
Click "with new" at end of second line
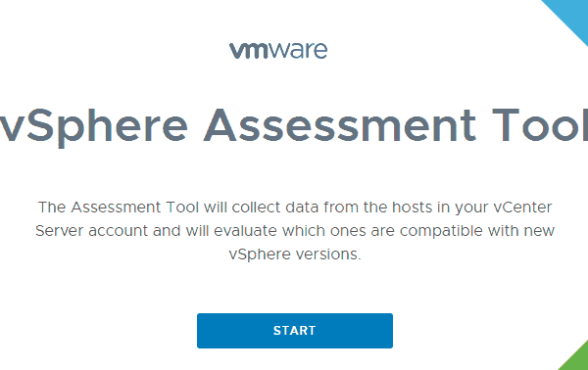click(521, 231)
